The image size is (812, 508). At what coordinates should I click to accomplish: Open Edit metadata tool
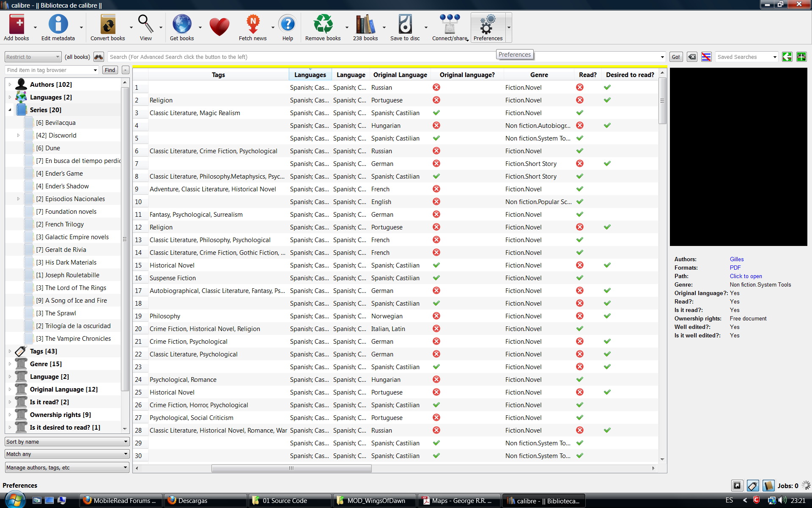[58, 25]
